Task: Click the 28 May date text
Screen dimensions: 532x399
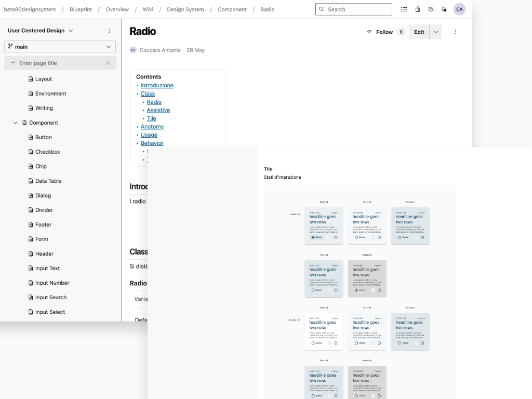Action: tap(195, 50)
